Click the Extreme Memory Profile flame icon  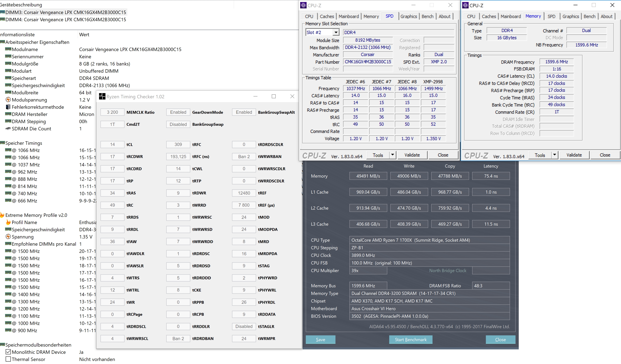pyautogui.click(x=2, y=215)
